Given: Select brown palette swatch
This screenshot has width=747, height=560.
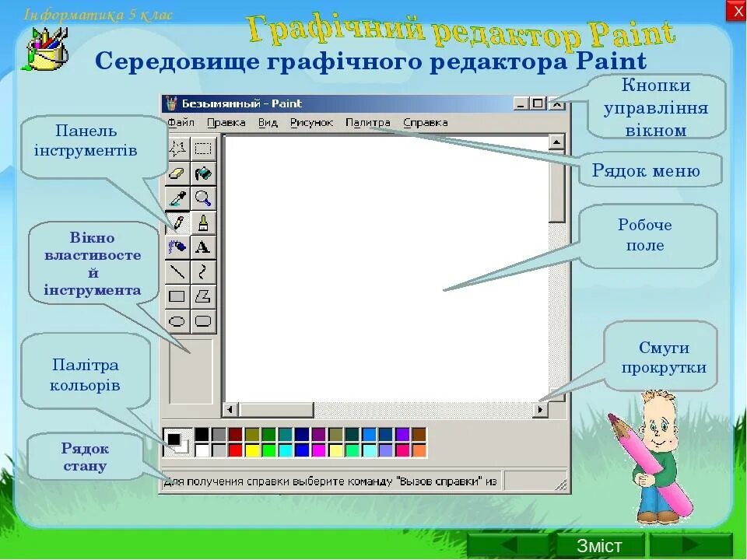Looking at the screenshot, I should [x=419, y=434].
